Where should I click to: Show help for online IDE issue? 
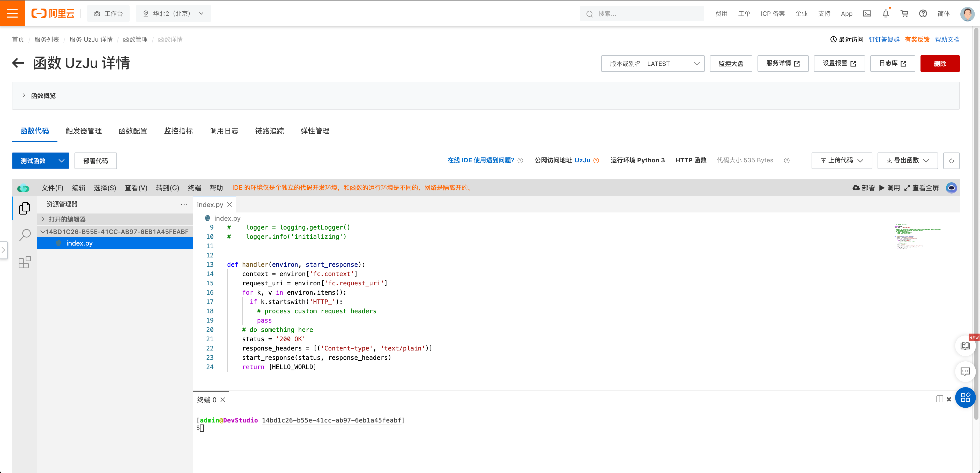[521, 161]
